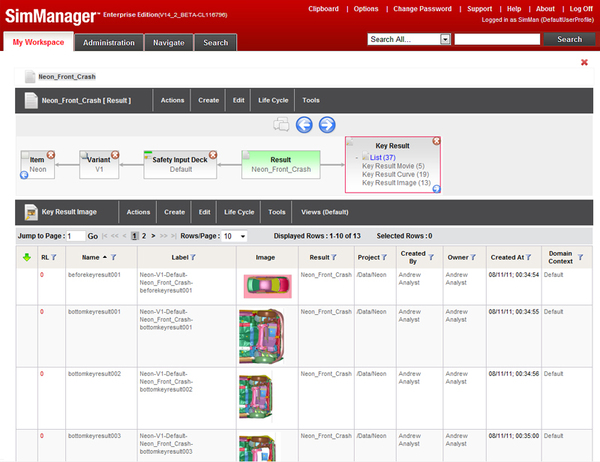Remove the Variant node with its red X
Image resolution: width=600 pixels, height=462 pixels.
[x=114, y=155]
